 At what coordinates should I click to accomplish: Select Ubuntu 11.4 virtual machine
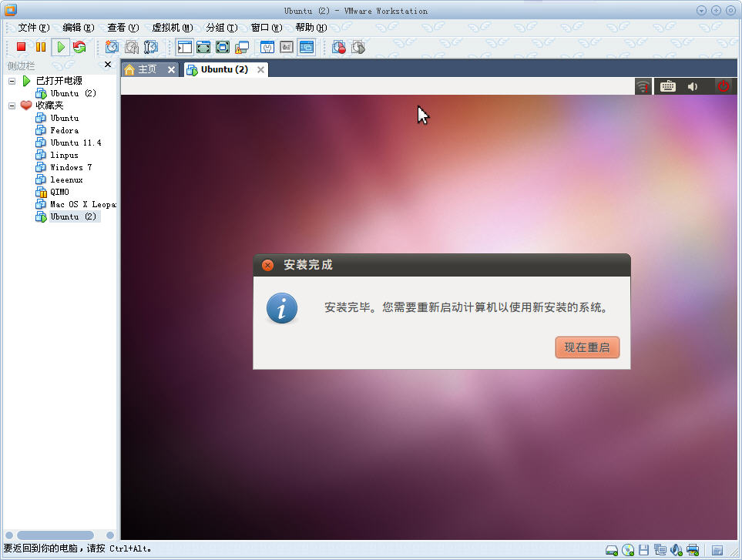click(76, 143)
